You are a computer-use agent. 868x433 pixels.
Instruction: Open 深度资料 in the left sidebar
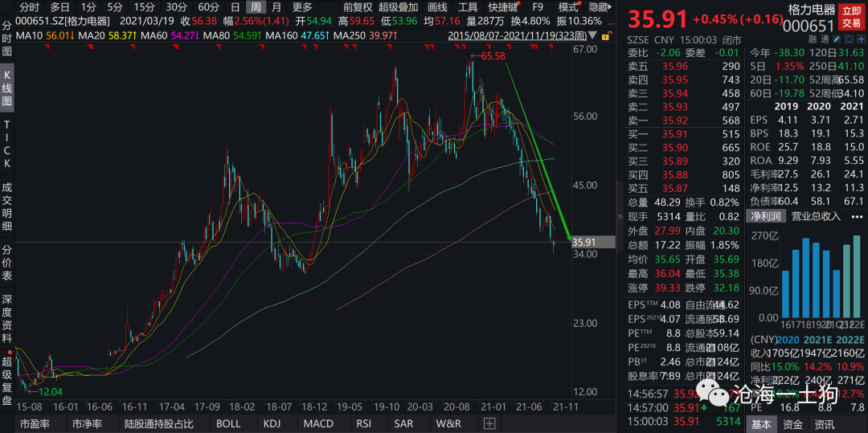(x=7, y=318)
